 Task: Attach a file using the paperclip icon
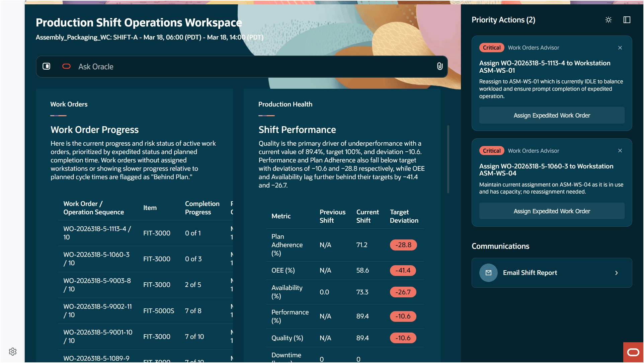(x=439, y=66)
